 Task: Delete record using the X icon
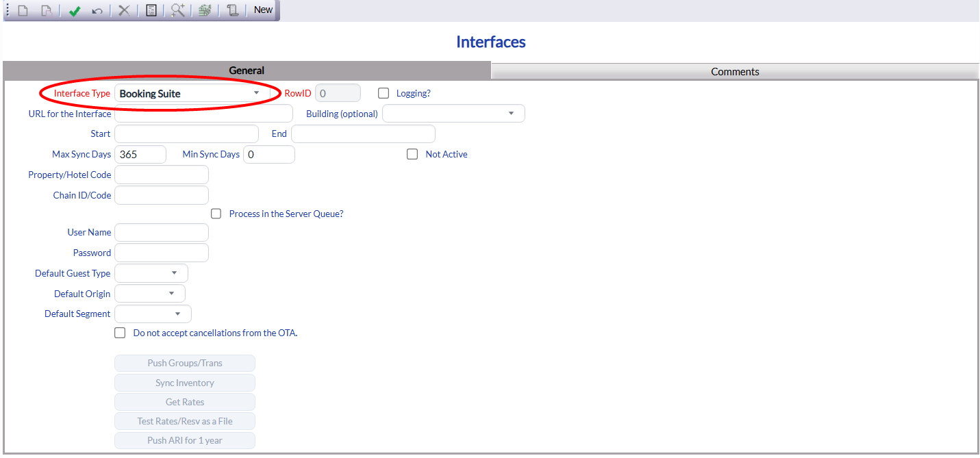coord(124,10)
